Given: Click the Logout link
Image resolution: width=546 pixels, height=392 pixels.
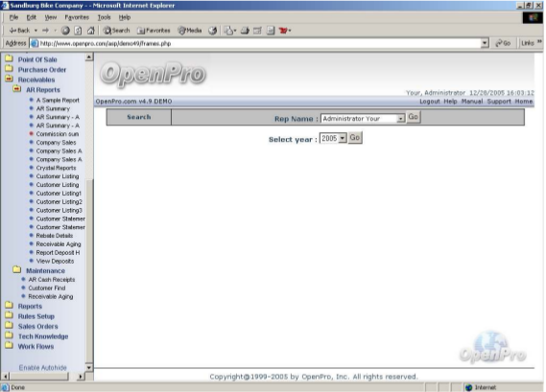Looking at the screenshot, I should point(429,102).
